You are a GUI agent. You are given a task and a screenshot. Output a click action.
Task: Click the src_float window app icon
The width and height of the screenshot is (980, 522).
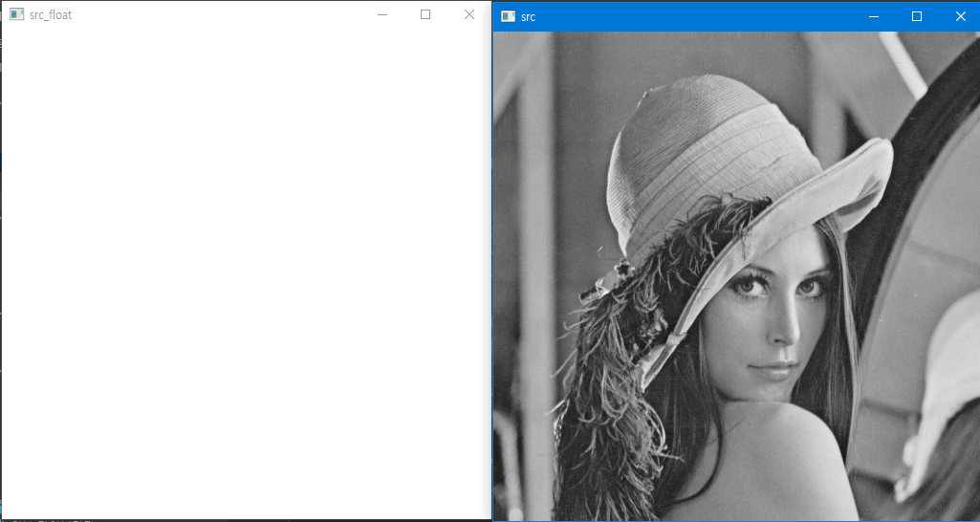(17, 14)
